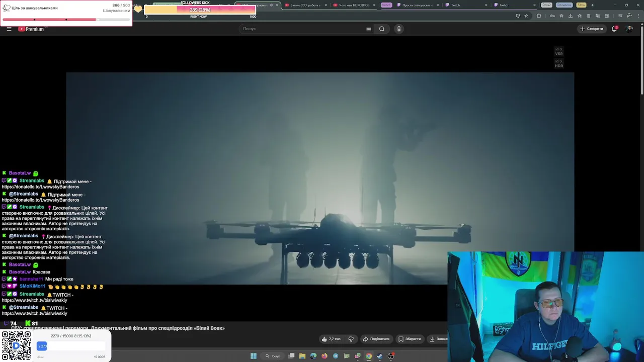The width and height of the screenshot is (644, 362).
Task: Go to the YouTube Premium home logo
Action: tap(31, 29)
